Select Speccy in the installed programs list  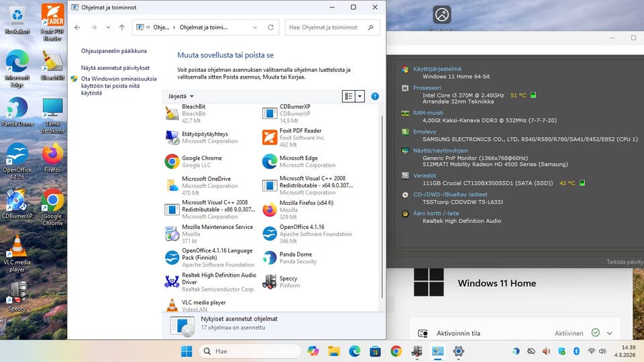tap(308, 282)
